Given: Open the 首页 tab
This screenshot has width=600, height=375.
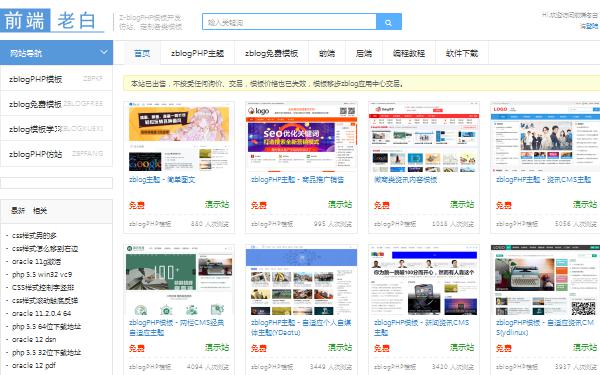Looking at the screenshot, I should point(142,53).
